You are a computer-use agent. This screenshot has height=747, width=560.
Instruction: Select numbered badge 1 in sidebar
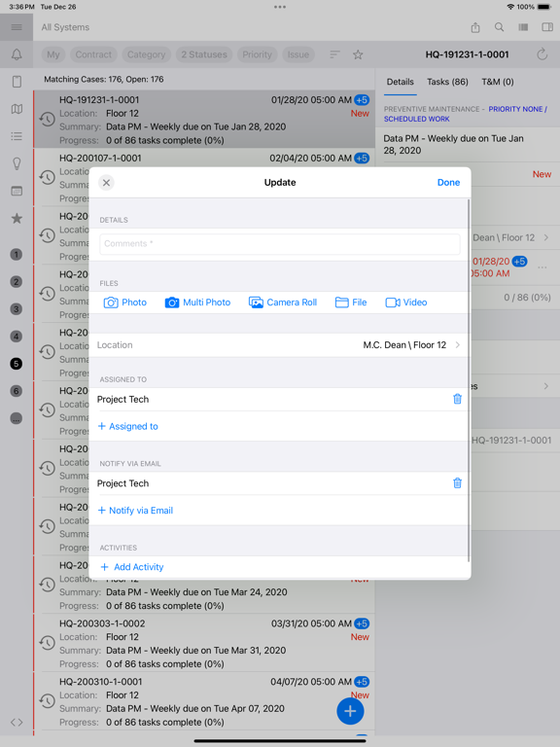click(17, 255)
